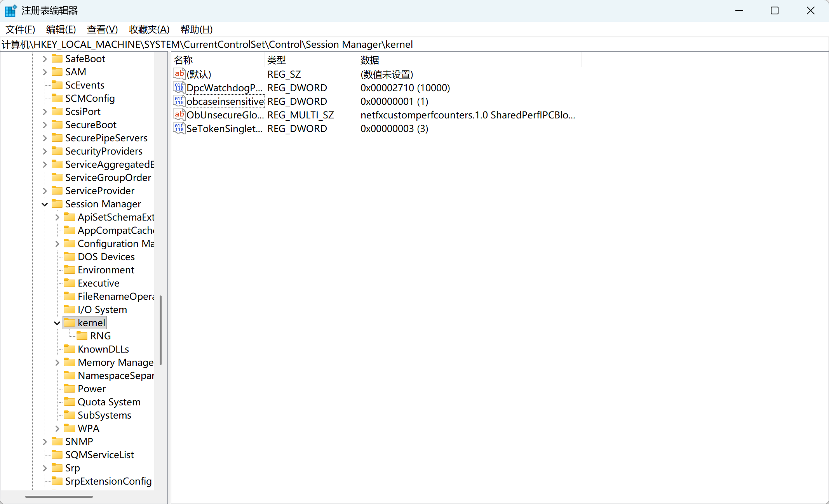Click the DpcWatchdogP... DWORD value icon
The width and height of the screenshot is (829, 504).
coord(179,88)
